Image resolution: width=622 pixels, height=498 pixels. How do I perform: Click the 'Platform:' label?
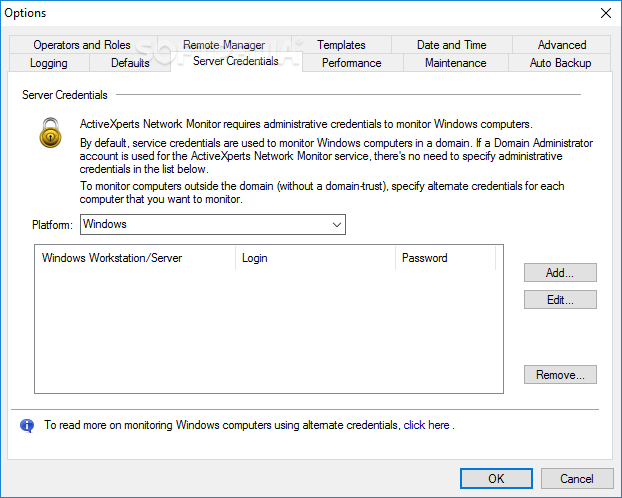52,225
